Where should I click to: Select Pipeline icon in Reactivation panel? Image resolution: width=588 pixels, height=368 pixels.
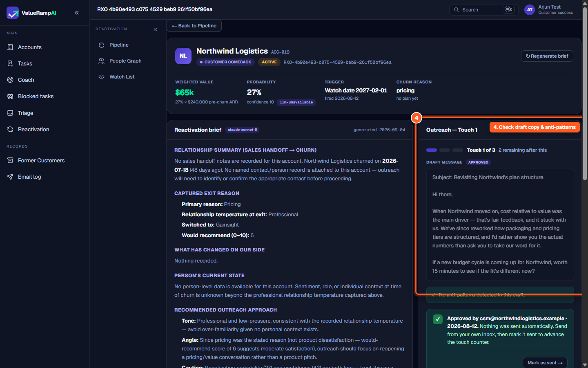point(101,45)
